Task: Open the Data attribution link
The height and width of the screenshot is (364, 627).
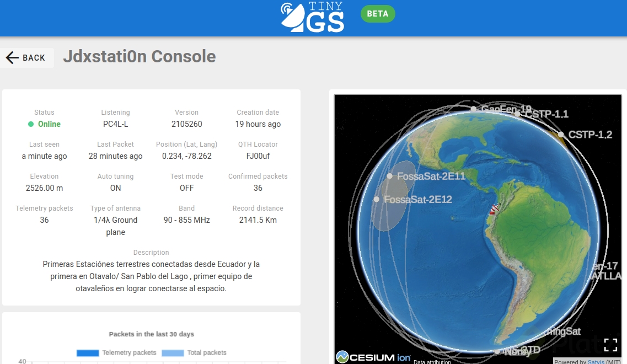Action: [x=432, y=362]
